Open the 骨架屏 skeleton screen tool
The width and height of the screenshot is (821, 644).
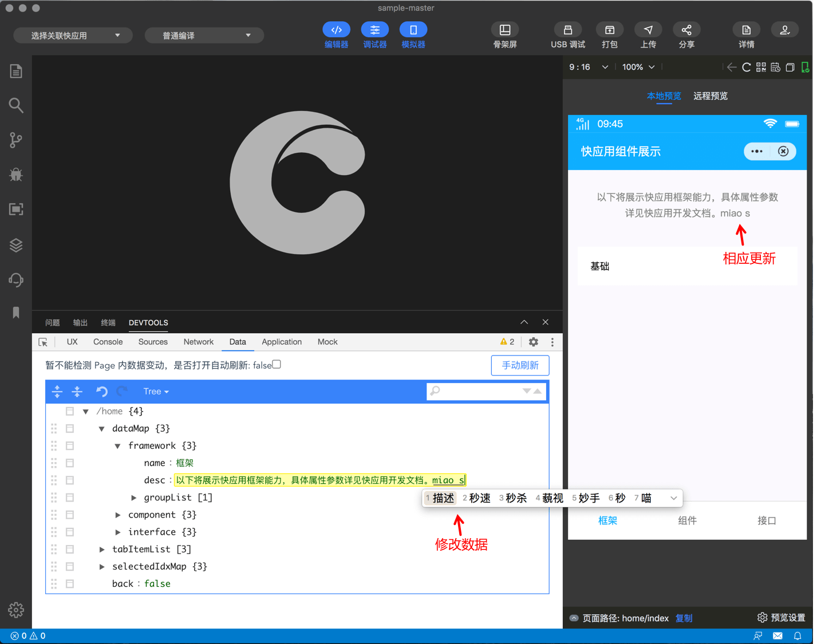[504, 30]
